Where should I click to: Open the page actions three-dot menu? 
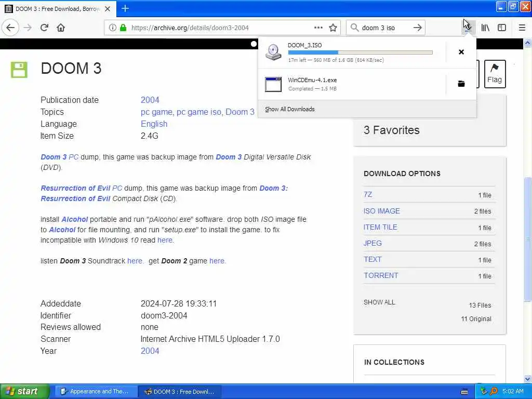(x=318, y=28)
